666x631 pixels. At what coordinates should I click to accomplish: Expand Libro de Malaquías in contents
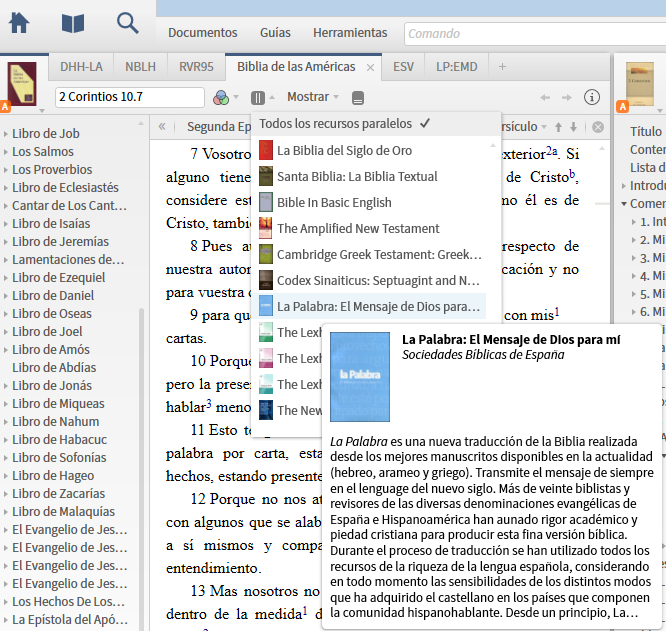pyautogui.click(x=6, y=512)
